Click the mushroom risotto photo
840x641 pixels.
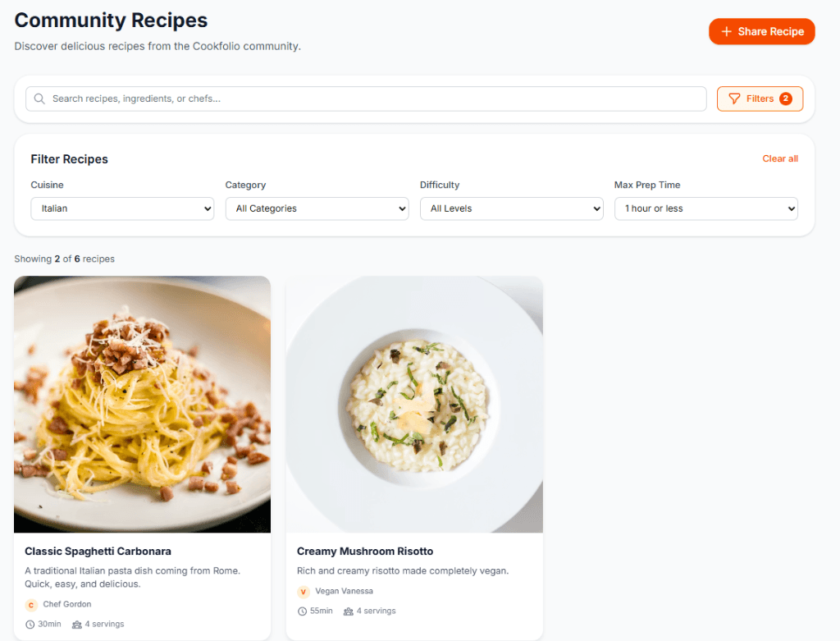pyautogui.click(x=413, y=404)
